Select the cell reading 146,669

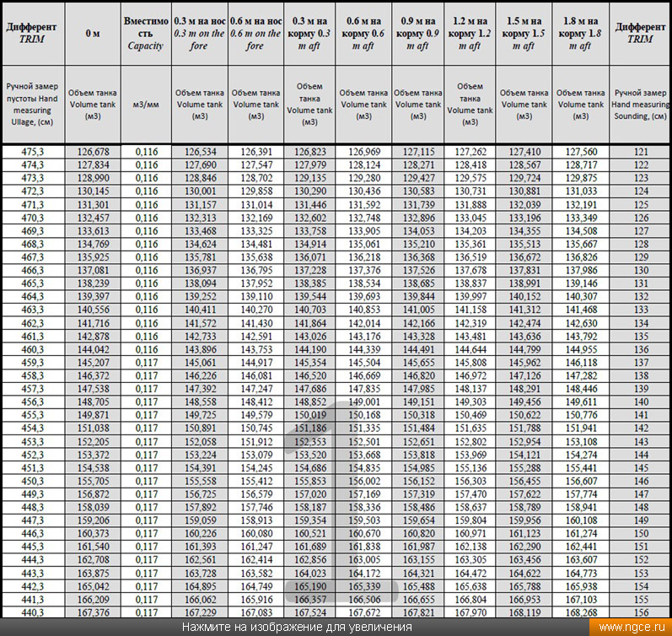pyautogui.click(x=364, y=375)
